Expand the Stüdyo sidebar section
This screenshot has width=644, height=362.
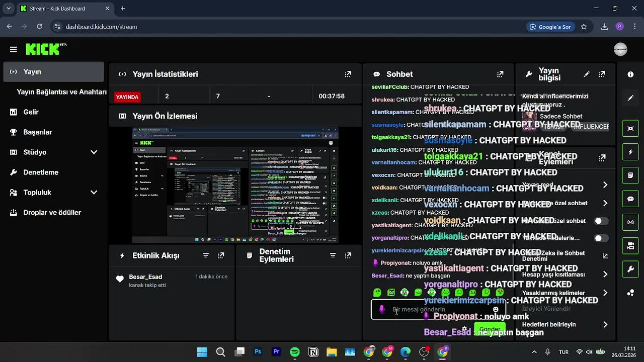click(x=94, y=152)
